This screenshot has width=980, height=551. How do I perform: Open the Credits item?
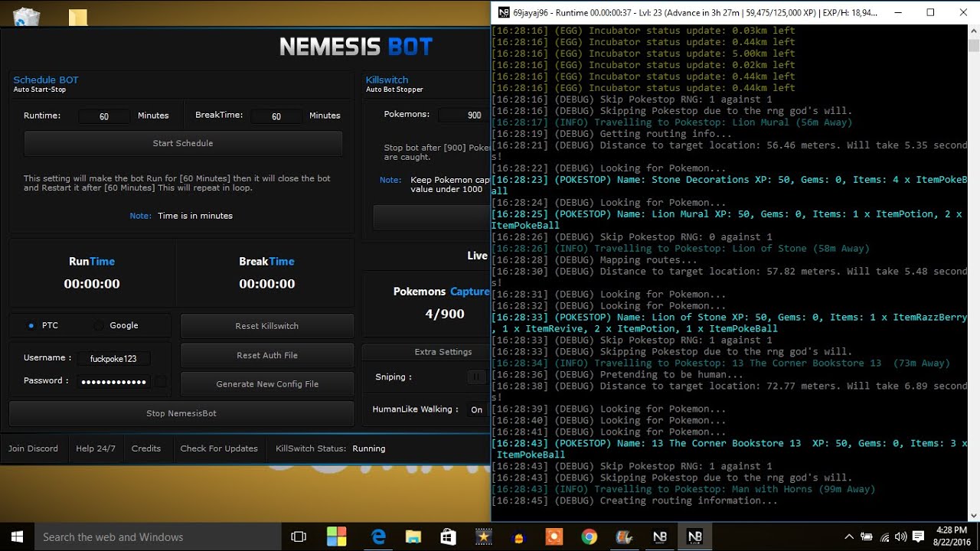pos(146,448)
